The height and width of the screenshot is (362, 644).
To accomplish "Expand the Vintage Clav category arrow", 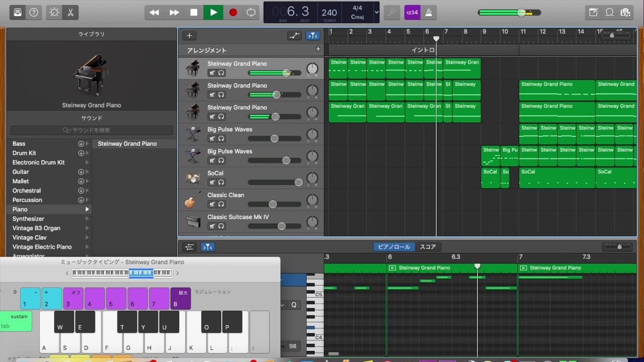I will click(x=87, y=237).
